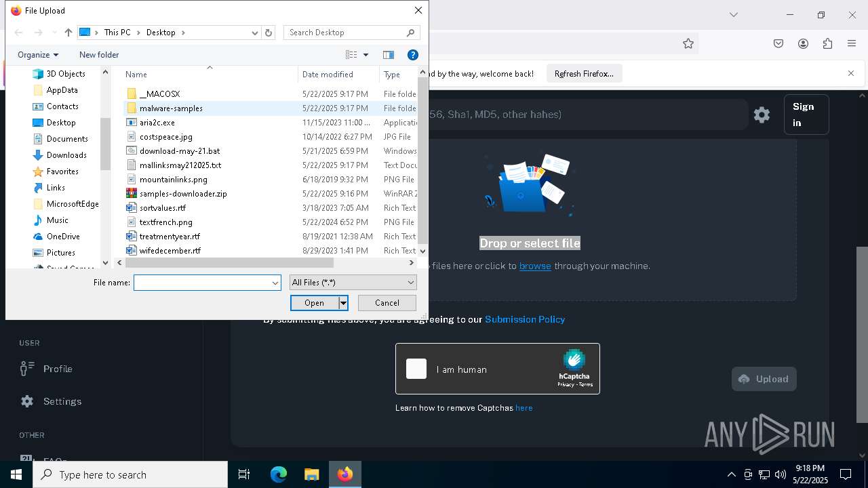
Task: Open the notification center icon
Action: 846,474
